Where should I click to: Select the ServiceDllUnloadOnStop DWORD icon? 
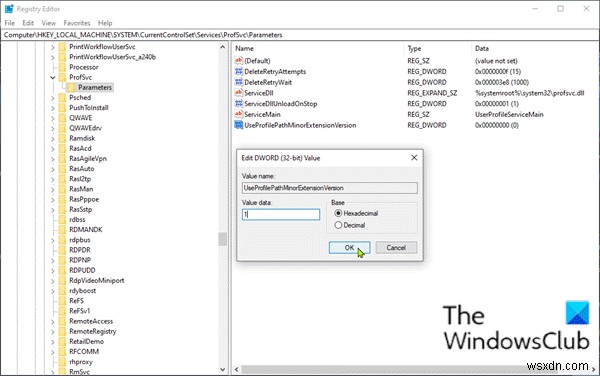click(239, 103)
